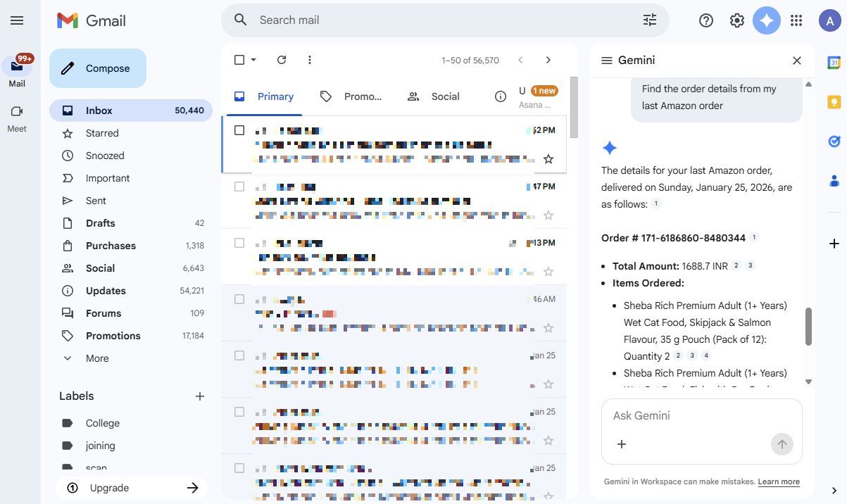The width and height of the screenshot is (847, 504).
Task: Click the Ask Gemini input field
Action: (701, 415)
